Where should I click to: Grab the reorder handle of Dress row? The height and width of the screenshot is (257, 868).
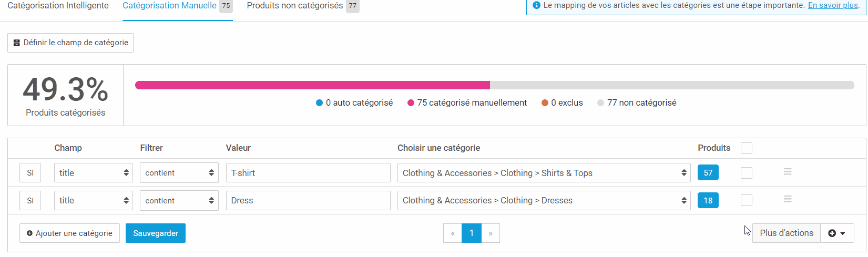pyautogui.click(x=788, y=199)
